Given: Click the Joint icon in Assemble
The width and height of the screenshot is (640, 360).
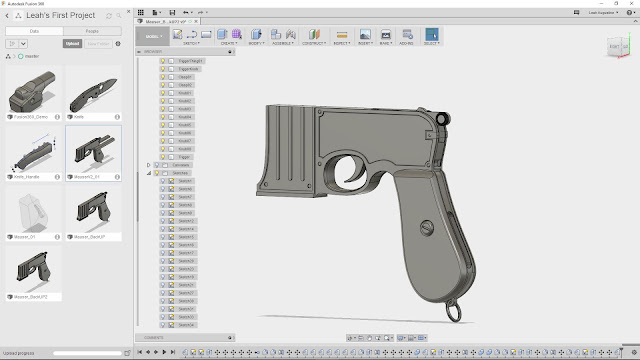Looking at the screenshot, I should tap(291, 34).
